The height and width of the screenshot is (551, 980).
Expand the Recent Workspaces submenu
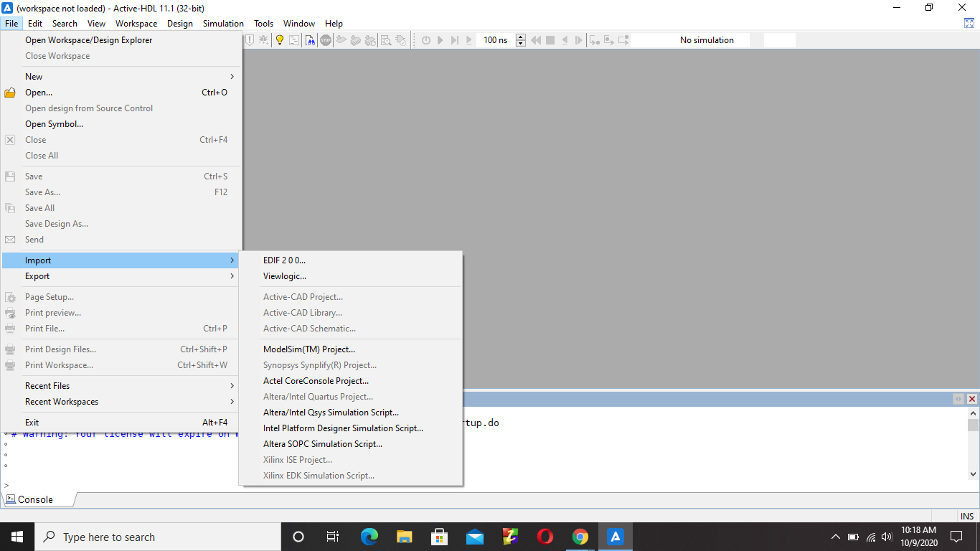click(x=121, y=402)
